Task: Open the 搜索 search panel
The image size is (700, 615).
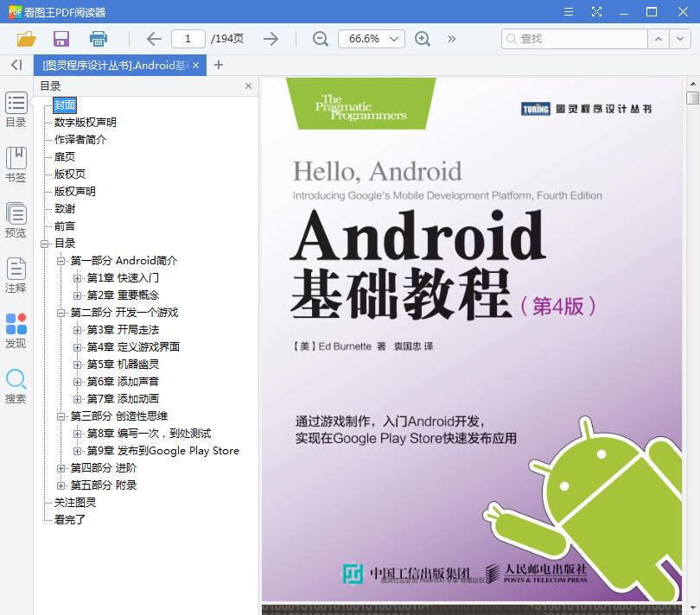Action: tap(16, 382)
